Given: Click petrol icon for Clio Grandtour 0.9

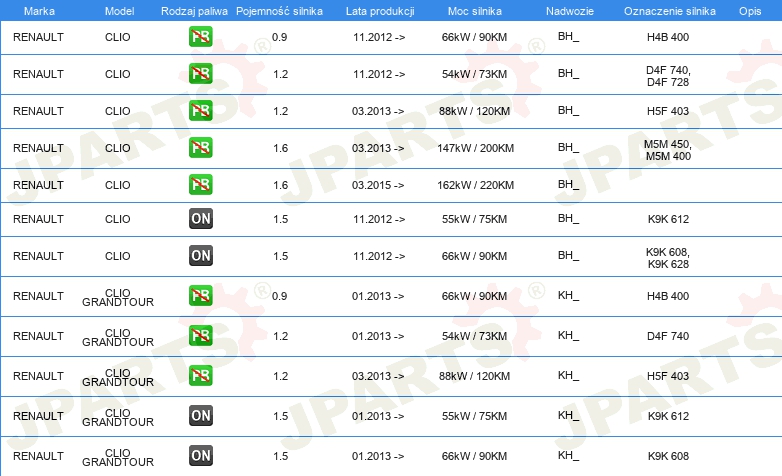Looking at the screenshot, I should pos(200,295).
